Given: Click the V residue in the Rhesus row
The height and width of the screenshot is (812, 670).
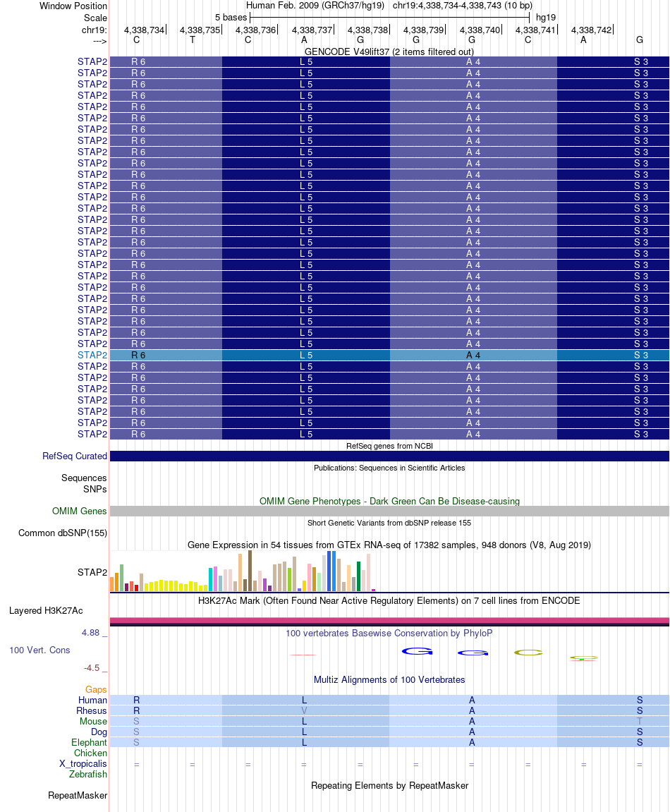Looking at the screenshot, I should (304, 711).
